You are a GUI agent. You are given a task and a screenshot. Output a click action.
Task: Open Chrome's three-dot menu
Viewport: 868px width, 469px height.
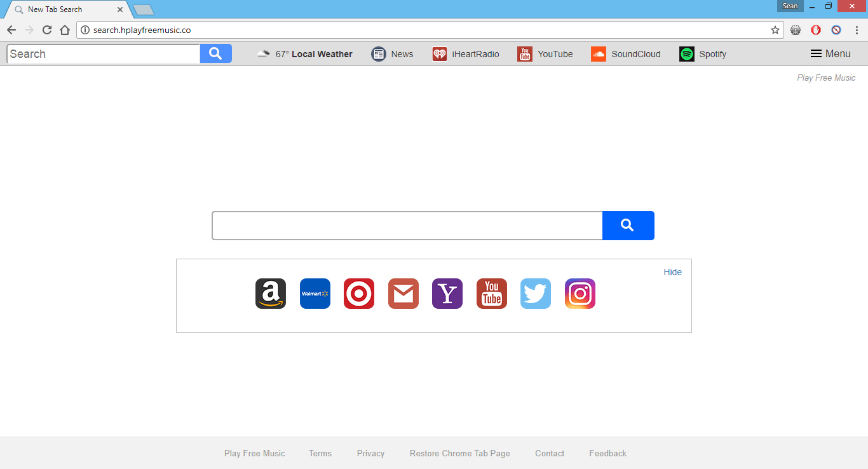point(857,30)
